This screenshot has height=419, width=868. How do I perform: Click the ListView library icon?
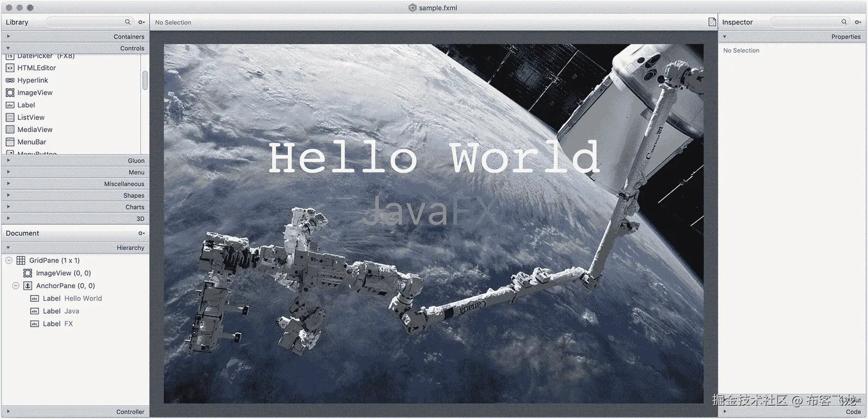click(10, 117)
